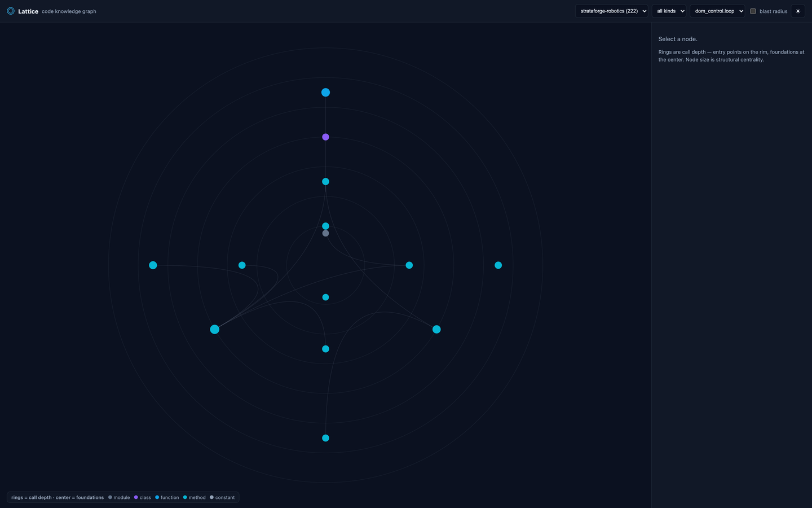Screen dimensions: 812x508
Task: Click the 'module' legend entry
Action: (x=119, y=497)
